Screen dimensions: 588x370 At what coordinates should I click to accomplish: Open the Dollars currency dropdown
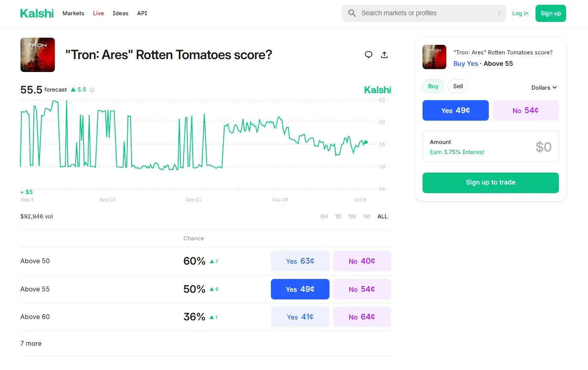tap(544, 88)
